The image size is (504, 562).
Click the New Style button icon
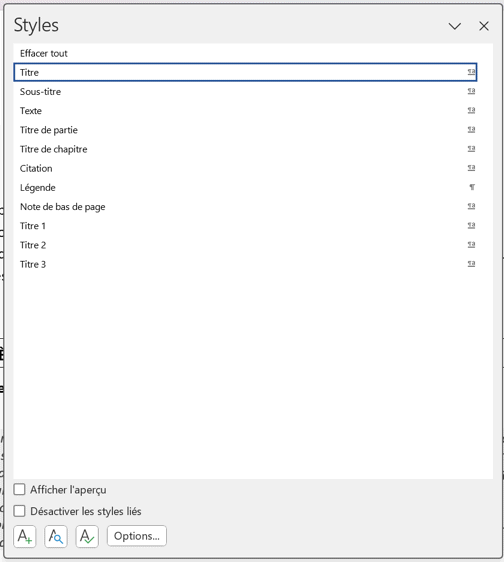[x=25, y=536]
